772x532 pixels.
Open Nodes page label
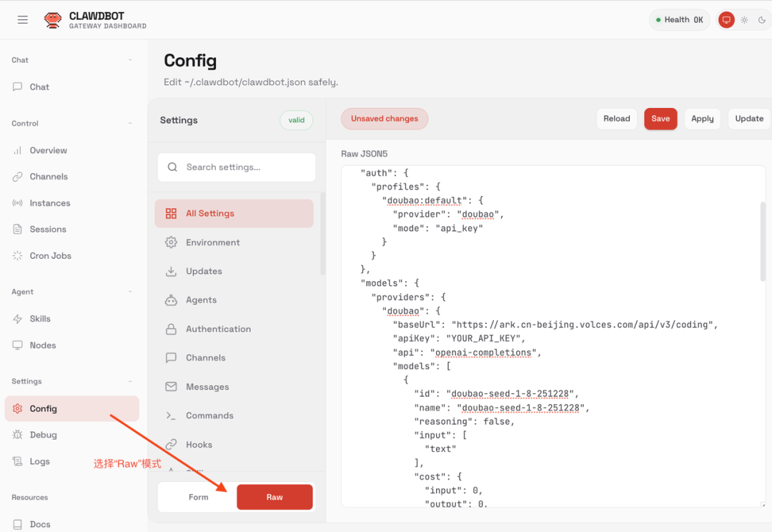[43, 345]
